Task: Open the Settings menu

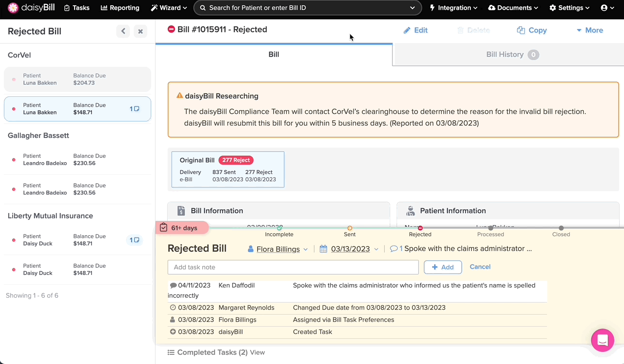Action: coord(569,8)
